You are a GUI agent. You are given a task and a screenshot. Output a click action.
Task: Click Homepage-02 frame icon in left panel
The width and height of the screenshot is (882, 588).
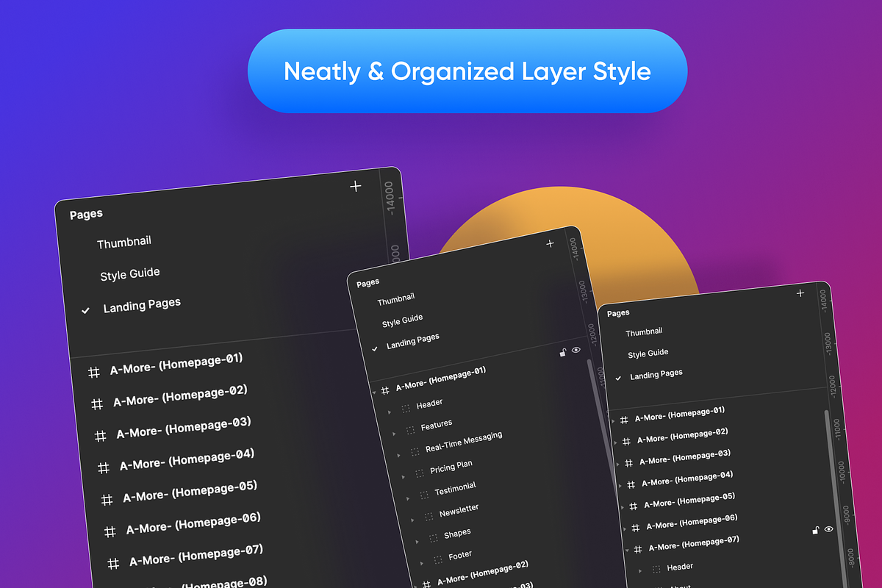[x=97, y=404]
